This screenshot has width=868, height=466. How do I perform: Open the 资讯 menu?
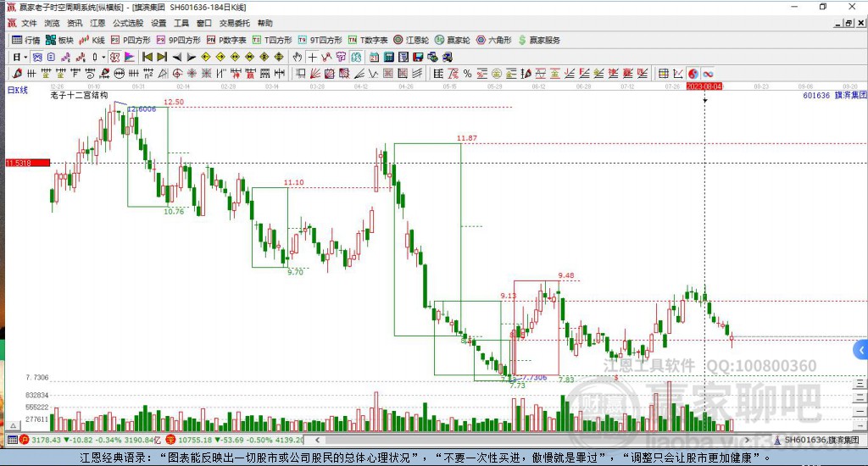click(x=75, y=23)
